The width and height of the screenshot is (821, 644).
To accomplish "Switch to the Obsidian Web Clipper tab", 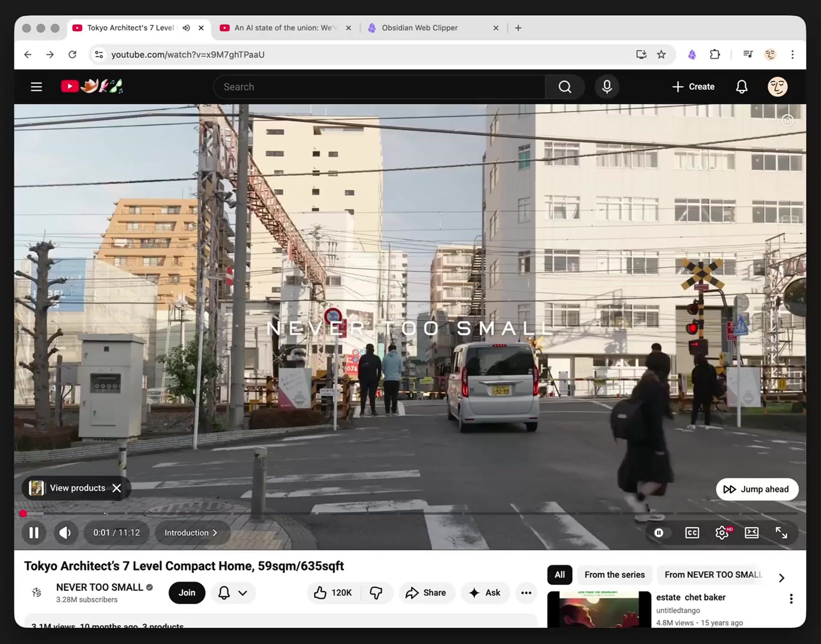I will click(419, 28).
